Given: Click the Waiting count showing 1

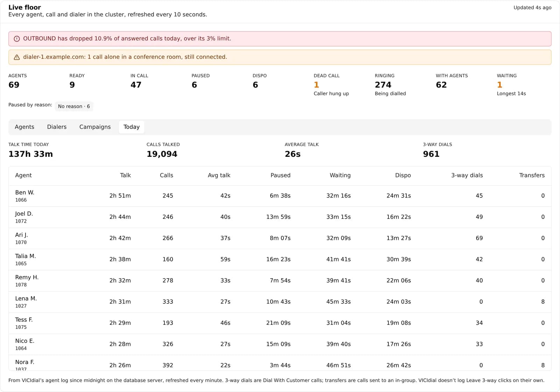Looking at the screenshot, I should [x=499, y=85].
